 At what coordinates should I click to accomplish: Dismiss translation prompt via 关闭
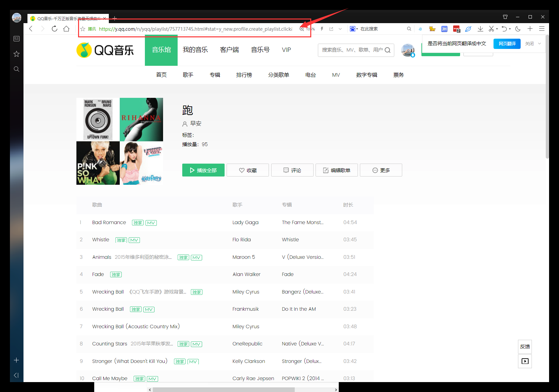click(529, 44)
